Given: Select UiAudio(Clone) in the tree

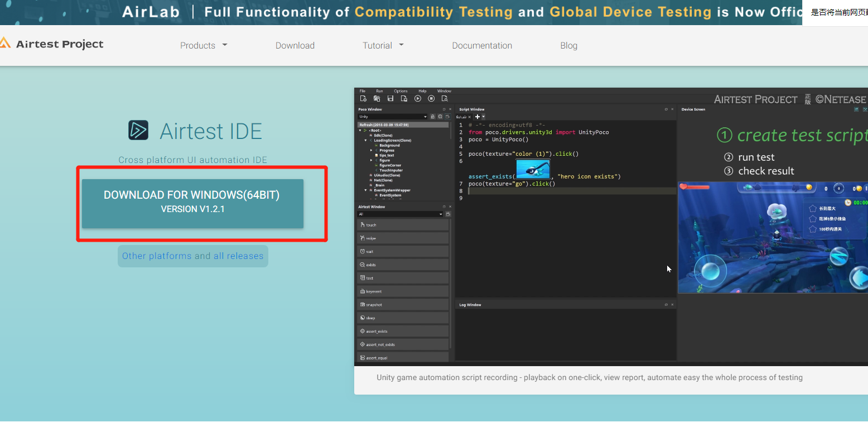Looking at the screenshot, I should [x=387, y=175].
